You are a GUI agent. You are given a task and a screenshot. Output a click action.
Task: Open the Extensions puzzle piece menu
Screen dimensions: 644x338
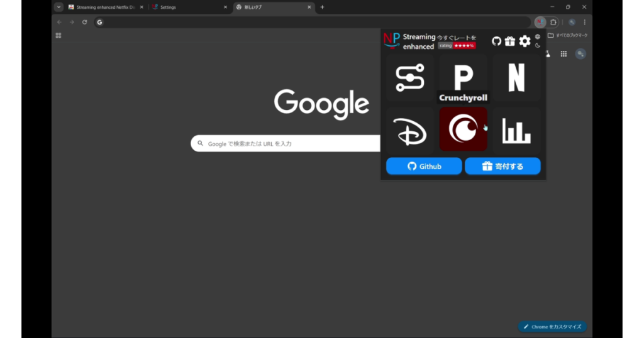click(553, 22)
